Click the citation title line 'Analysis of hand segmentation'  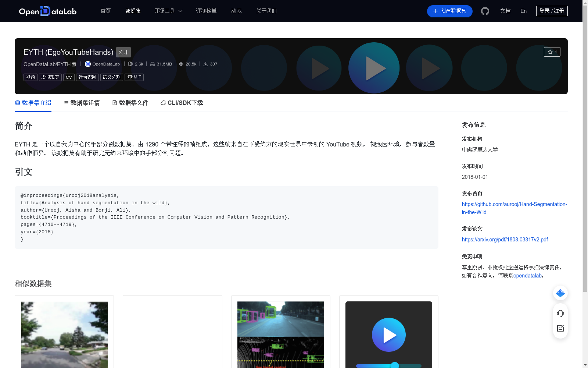coord(95,203)
